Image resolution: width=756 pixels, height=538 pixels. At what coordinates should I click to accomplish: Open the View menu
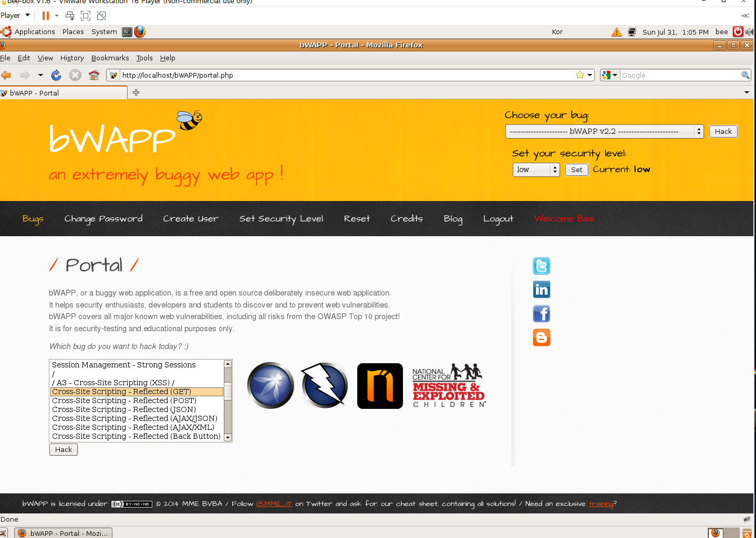[45, 58]
